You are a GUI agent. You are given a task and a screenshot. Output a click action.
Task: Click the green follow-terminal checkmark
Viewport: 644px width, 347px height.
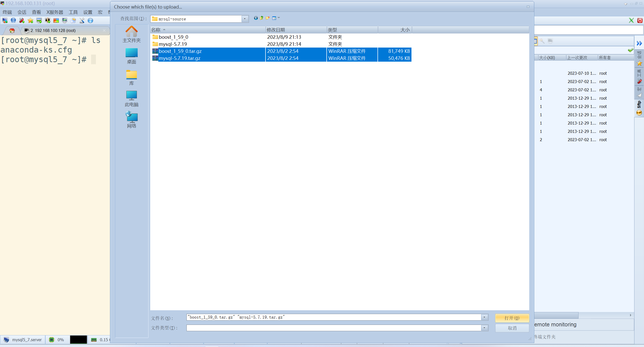(630, 50)
